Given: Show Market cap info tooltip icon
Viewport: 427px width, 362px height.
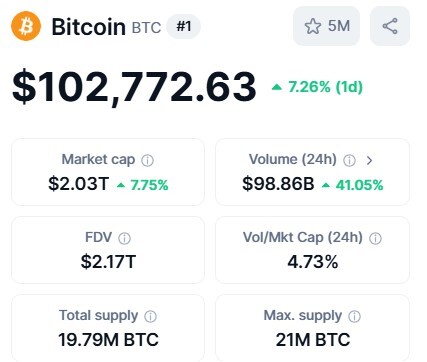Looking at the screenshot, I should 147,161.
